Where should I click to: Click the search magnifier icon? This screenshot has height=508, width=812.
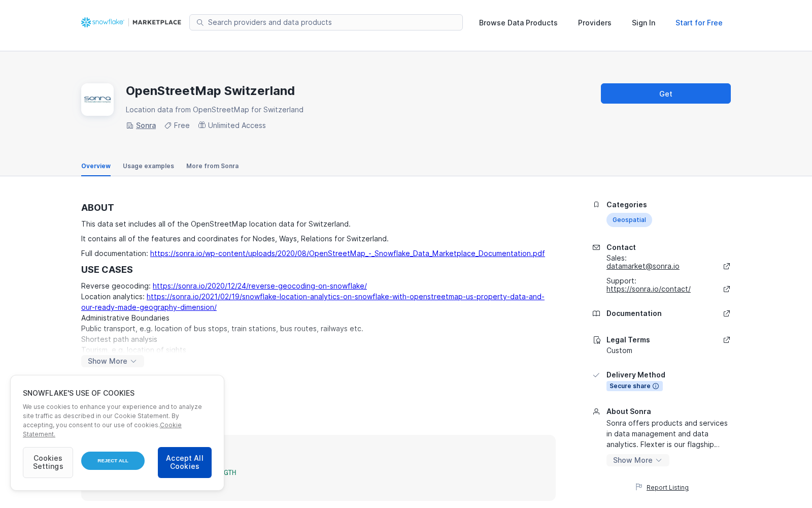tap(200, 22)
